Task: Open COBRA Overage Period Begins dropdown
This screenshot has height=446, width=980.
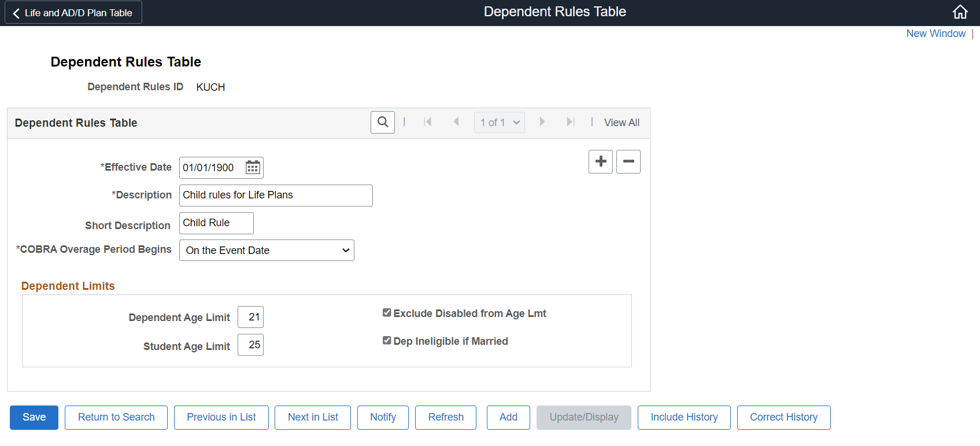Action: click(x=267, y=250)
